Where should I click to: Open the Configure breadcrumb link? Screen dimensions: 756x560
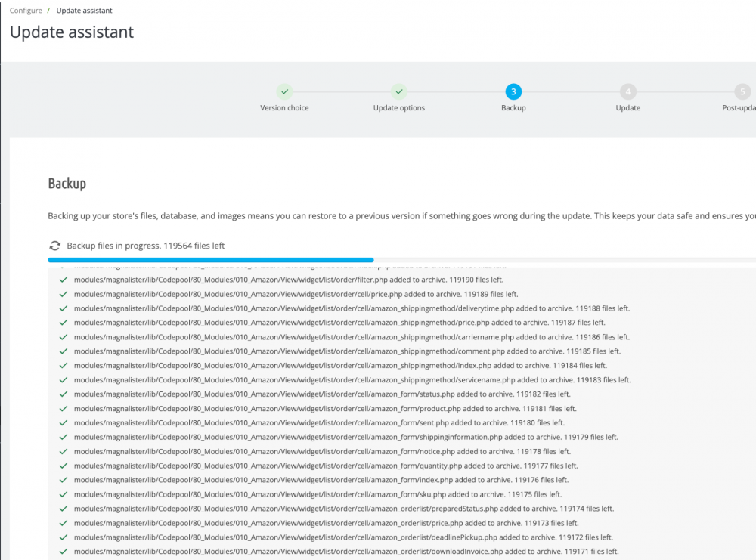click(x=27, y=10)
